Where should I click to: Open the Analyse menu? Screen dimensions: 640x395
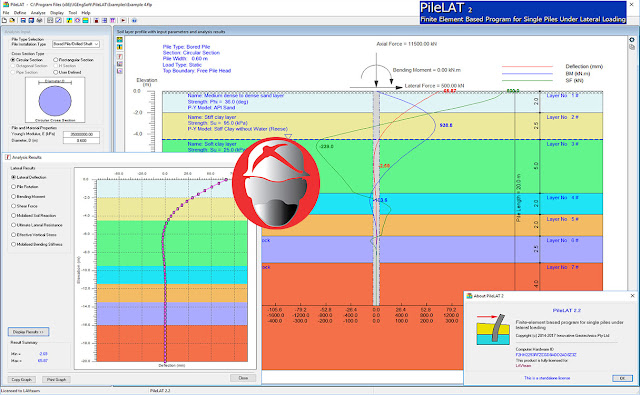(38, 13)
